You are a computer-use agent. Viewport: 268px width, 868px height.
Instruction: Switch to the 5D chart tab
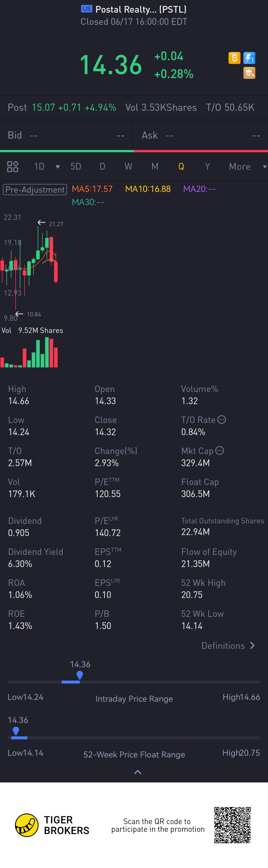[76, 166]
